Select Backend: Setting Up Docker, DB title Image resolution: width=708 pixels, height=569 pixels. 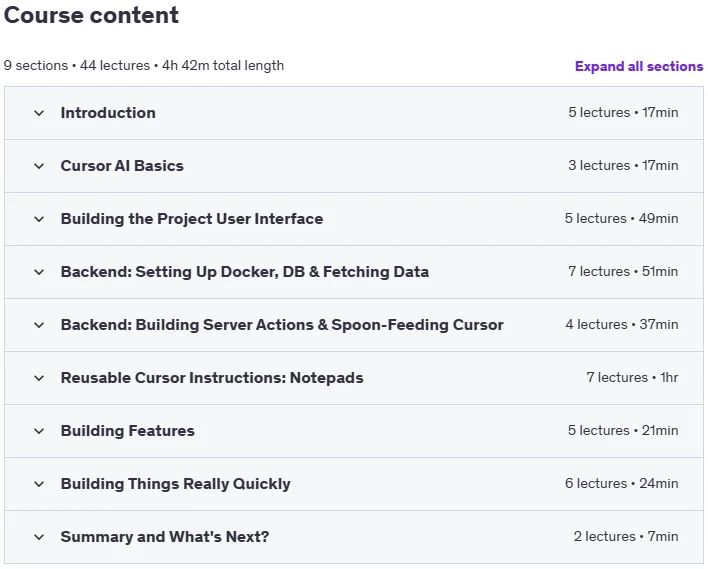pos(245,272)
